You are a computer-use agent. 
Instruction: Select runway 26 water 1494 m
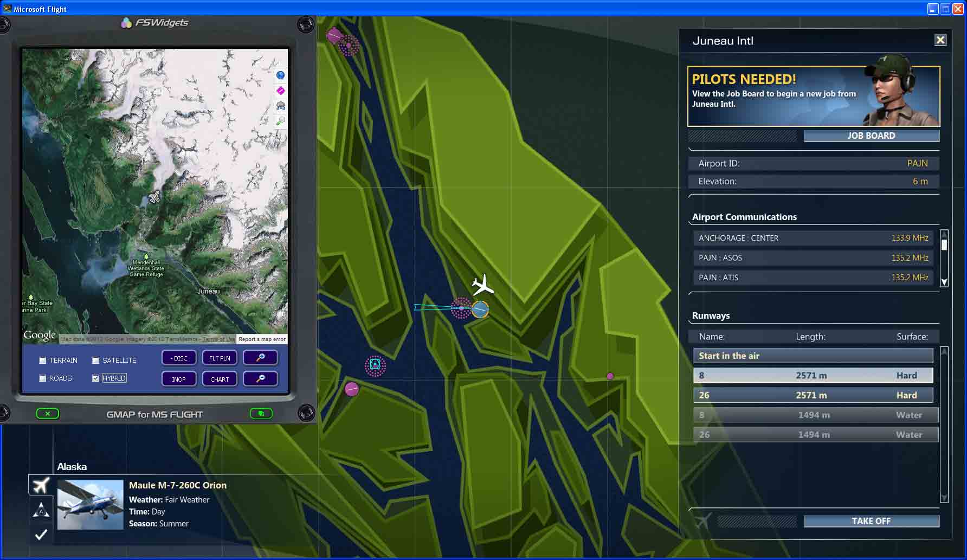pyautogui.click(x=815, y=434)
